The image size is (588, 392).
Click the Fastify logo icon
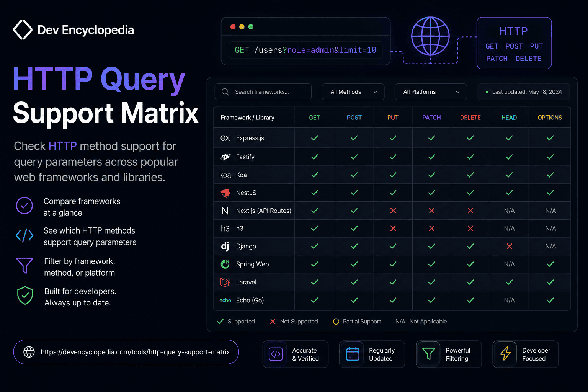225,157
